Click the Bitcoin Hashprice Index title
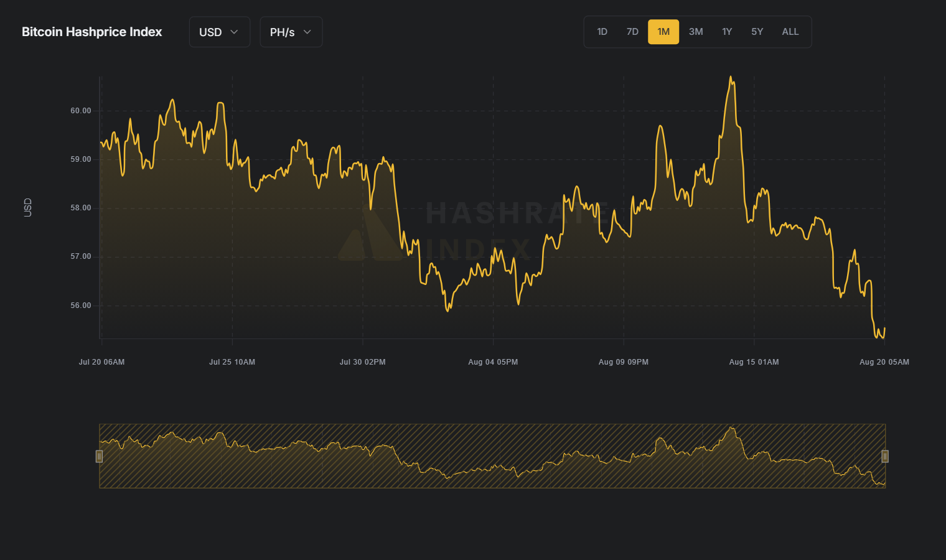This screenshot has height=560, width=946. (91, 32)
